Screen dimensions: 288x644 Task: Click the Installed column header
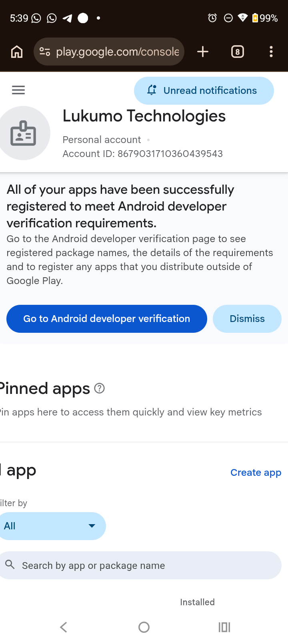197,602
